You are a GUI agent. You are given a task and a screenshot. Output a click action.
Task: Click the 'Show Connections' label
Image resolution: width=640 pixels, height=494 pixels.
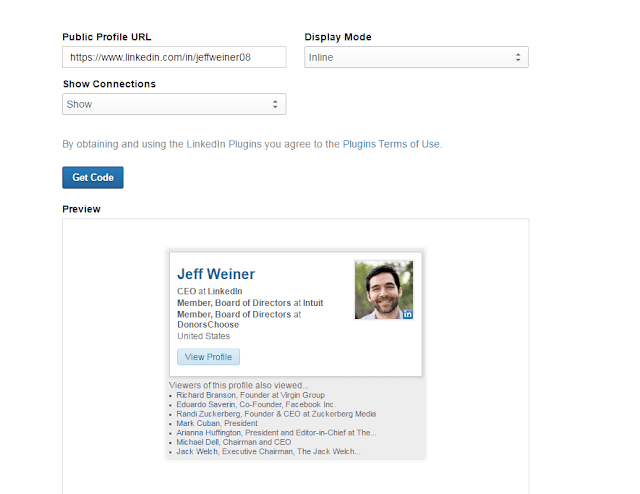coord(109,84)
